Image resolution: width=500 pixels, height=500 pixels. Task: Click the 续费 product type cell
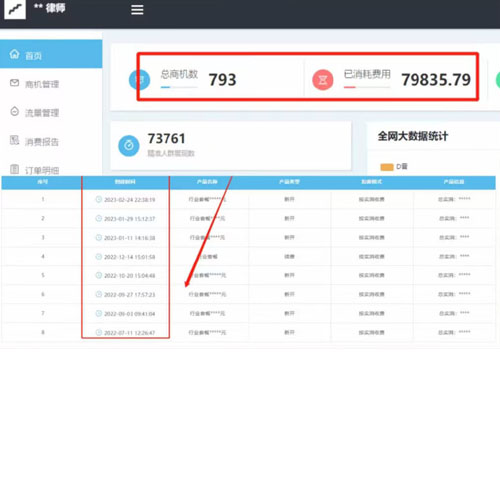pos(289,256)
